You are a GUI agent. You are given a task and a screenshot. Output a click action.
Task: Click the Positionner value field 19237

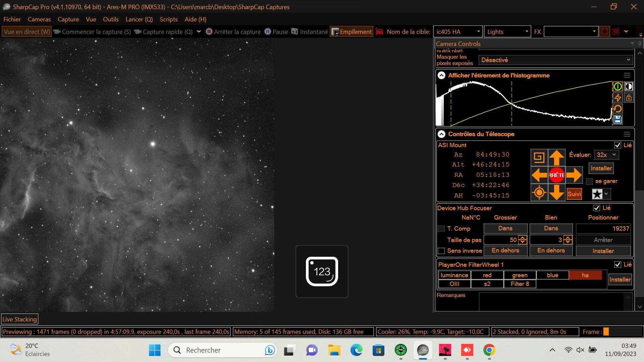click(x=603, y=228)
